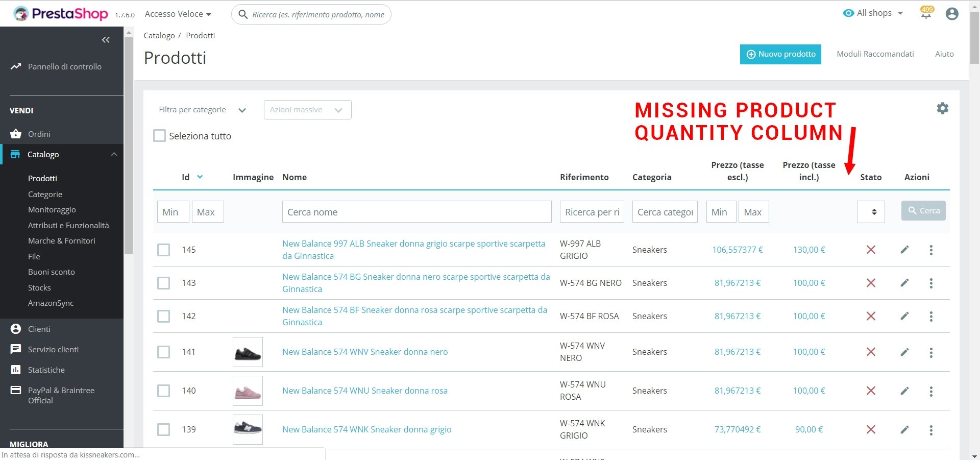The image size is (980, 460).
Task: Open Azioni massive dropdown
Action: tap(307, 110)
